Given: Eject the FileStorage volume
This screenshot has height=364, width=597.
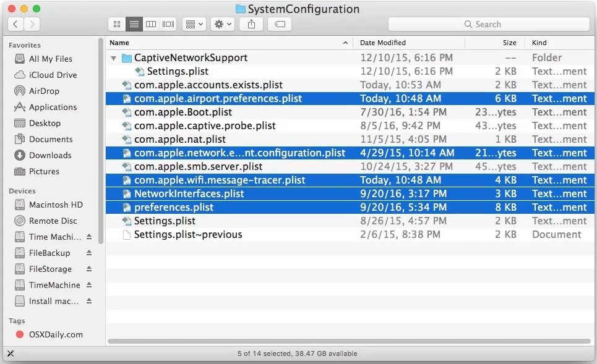Looking at the screenshot, I should (x=88, y=269).
